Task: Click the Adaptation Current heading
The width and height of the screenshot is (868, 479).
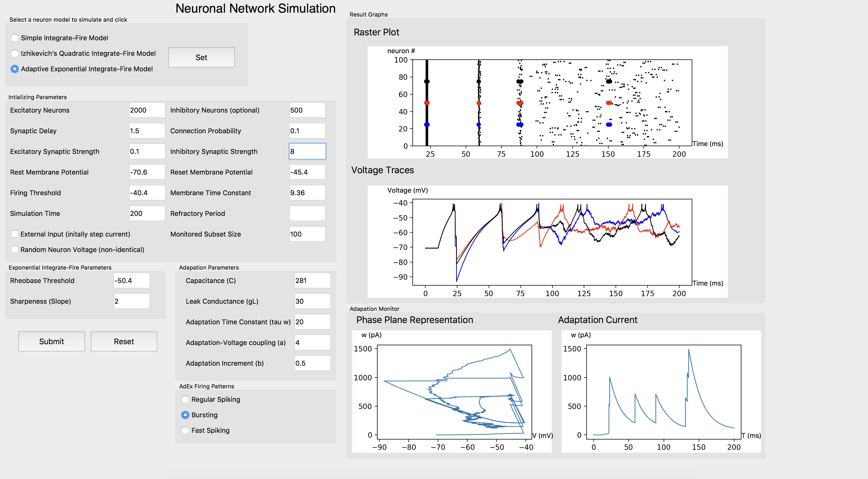Action: (x=598, y=320)
